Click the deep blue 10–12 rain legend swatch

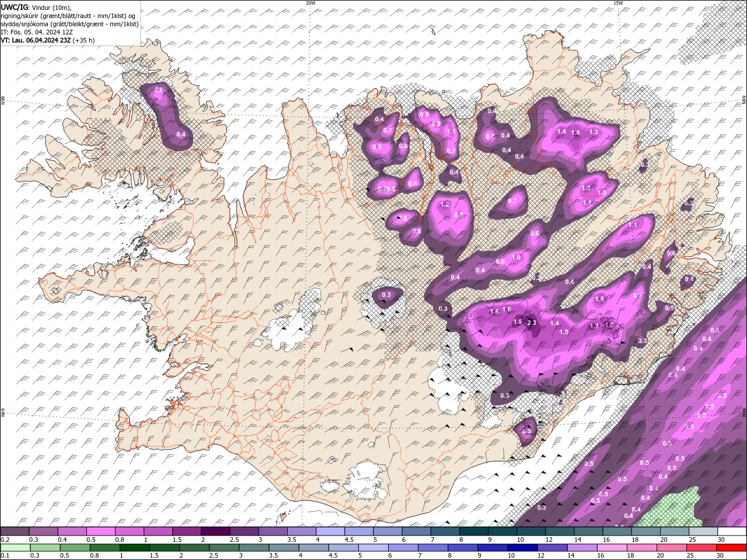click(522, 548)
